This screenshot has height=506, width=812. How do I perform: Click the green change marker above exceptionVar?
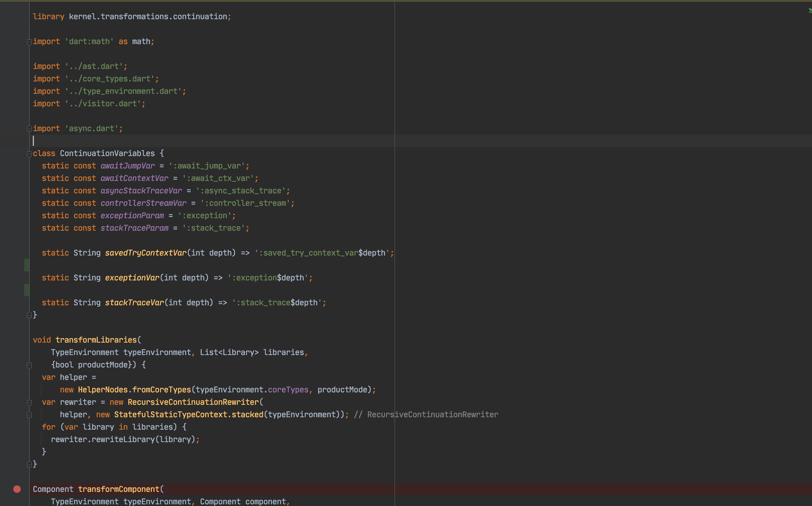pos(27,265)
